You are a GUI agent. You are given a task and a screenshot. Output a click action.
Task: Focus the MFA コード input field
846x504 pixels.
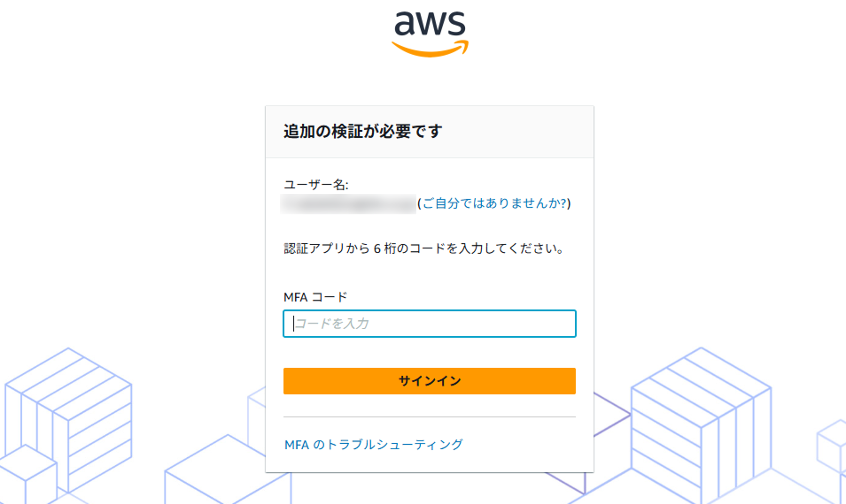pyautogui.click(x=430, y=324)
